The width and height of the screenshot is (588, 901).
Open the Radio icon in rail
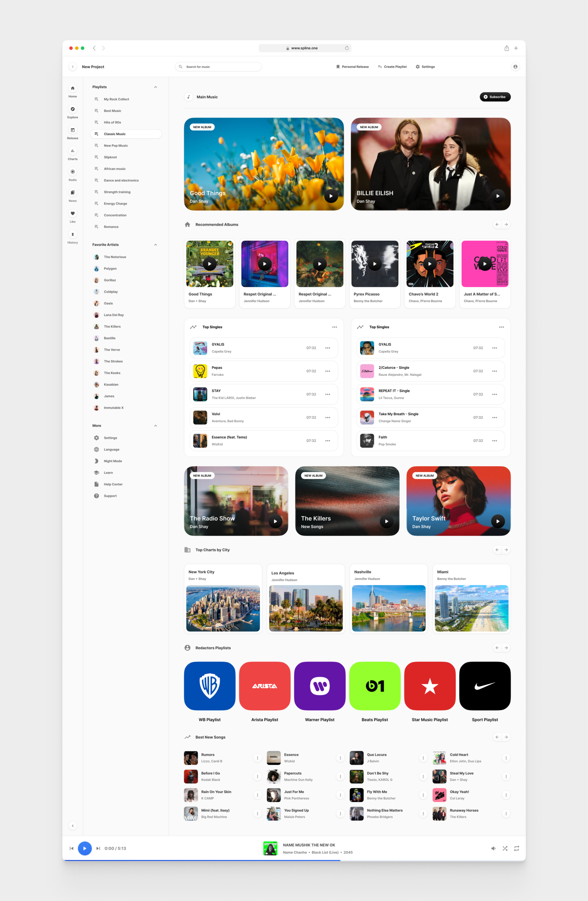(73, 171)
